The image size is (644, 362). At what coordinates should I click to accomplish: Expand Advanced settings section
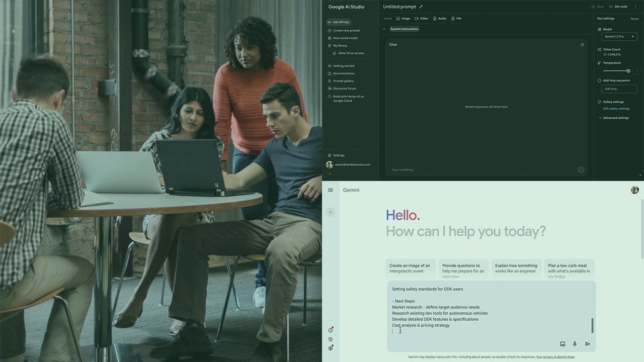[613, 118]
